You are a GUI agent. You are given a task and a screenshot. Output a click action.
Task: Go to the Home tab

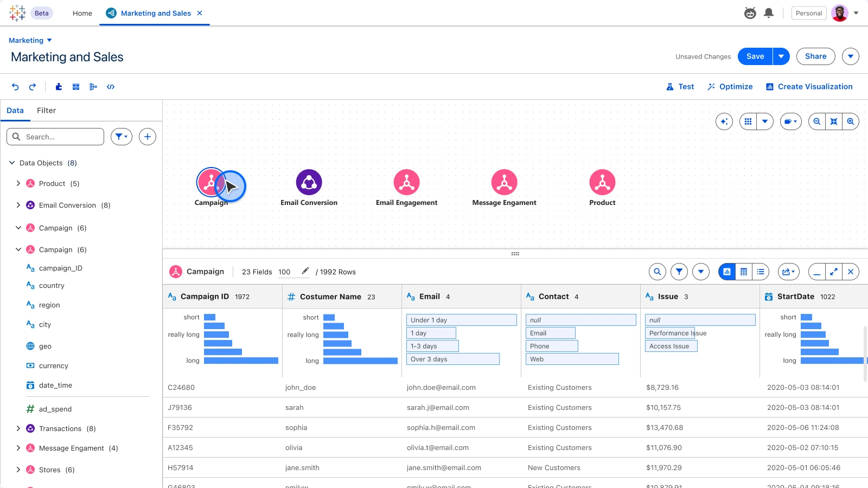click(x=82, y=13)
